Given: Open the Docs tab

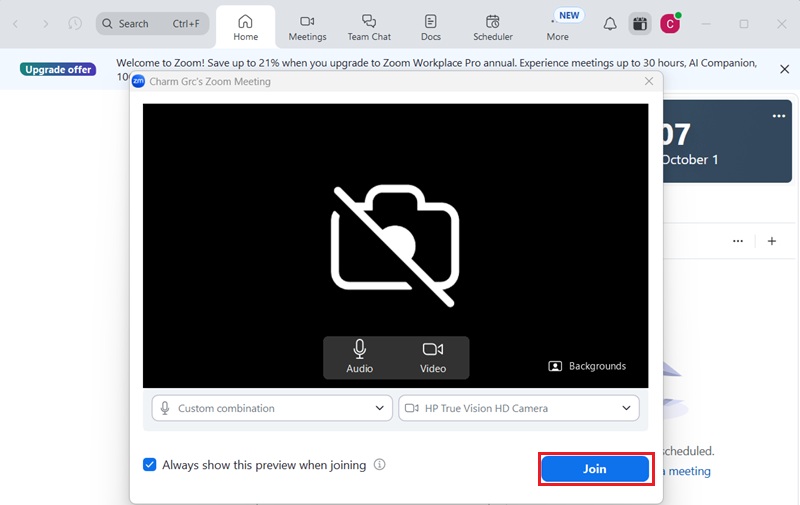Looking at the screenshot, I should click(430, 28).
